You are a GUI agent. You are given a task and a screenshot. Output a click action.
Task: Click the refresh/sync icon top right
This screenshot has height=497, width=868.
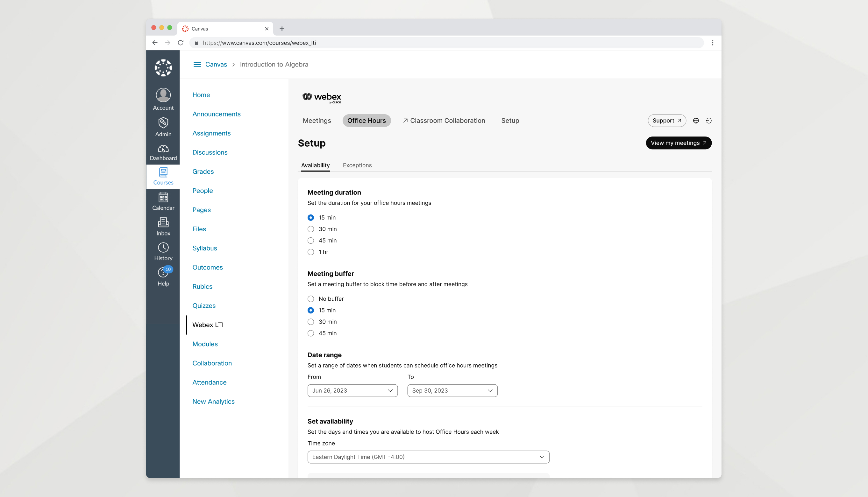tap(708, 120)
